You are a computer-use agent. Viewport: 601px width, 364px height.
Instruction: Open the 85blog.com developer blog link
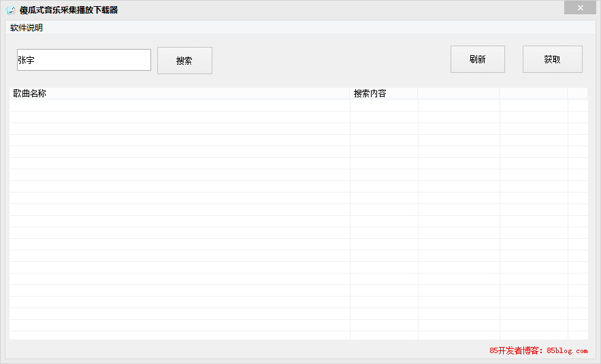coord(538,351)
